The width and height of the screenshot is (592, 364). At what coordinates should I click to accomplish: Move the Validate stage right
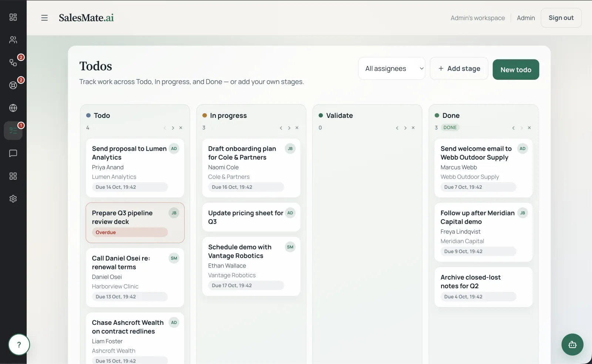[x=405, y=128]
